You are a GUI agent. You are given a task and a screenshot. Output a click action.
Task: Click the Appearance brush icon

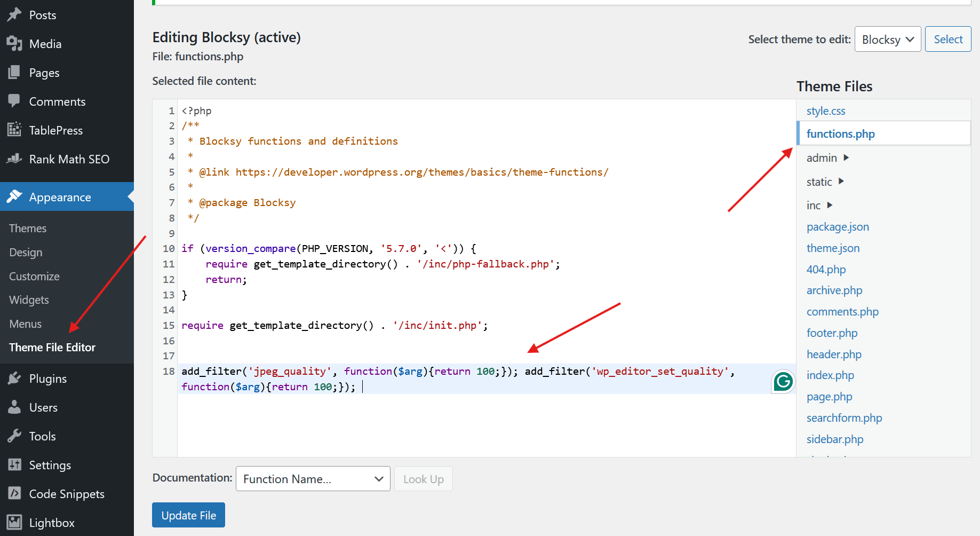pyautogui.click(x=15, y=196)
